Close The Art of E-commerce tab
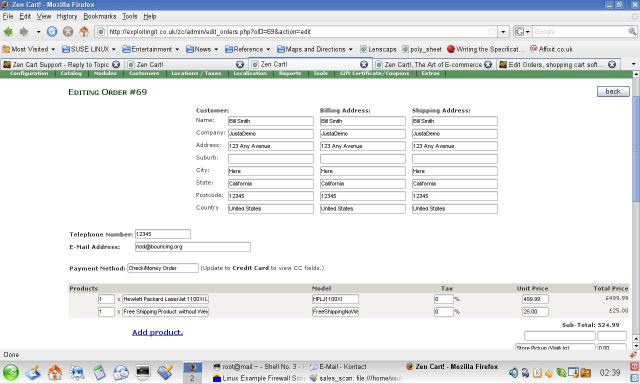Viewport: 640px width, 384px height. click(x=488, y=64)
